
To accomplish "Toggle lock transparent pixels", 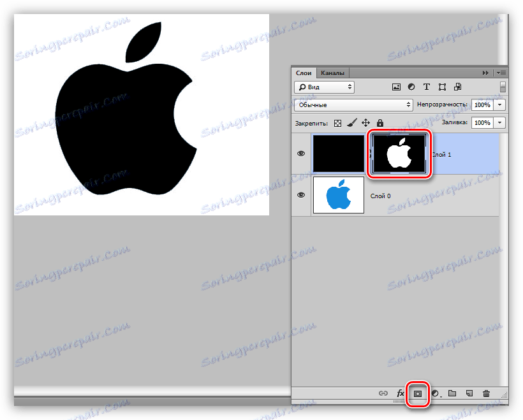I will [x=337, y=123].
